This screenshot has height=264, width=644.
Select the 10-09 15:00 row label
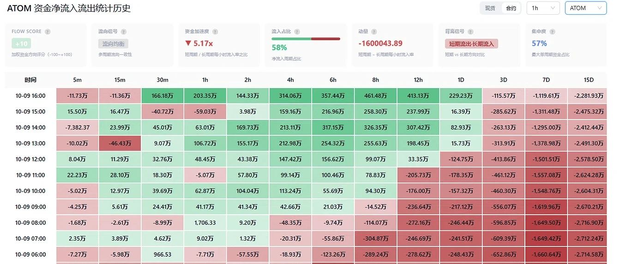(30, 112)
